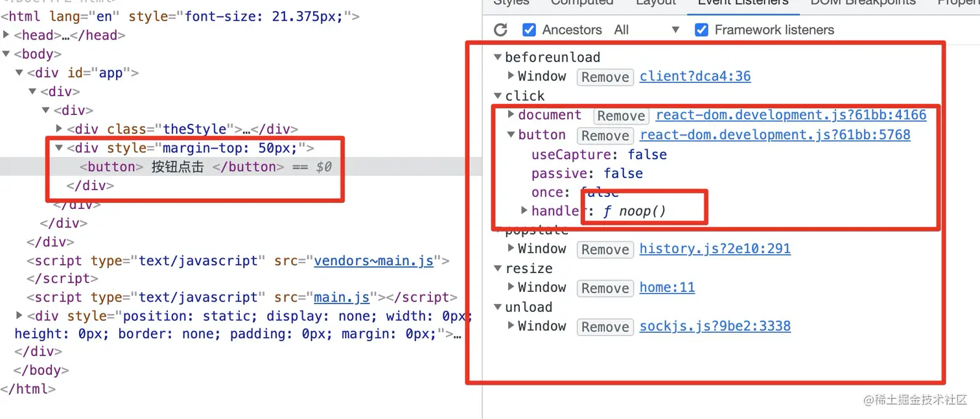Select the button element in the DOM tree
The width and height of the screenshot is (980, 419).
pyautogui.click(x=181, y=167)
